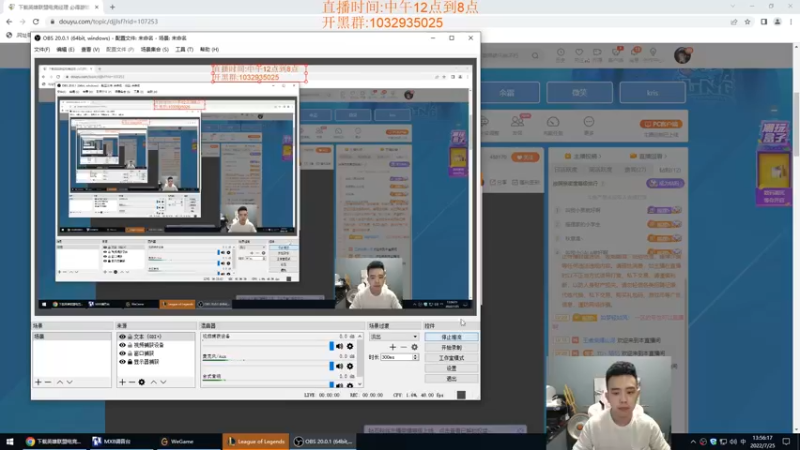
Task: Go back in Chrome browser
Action: tap(9, 21)
